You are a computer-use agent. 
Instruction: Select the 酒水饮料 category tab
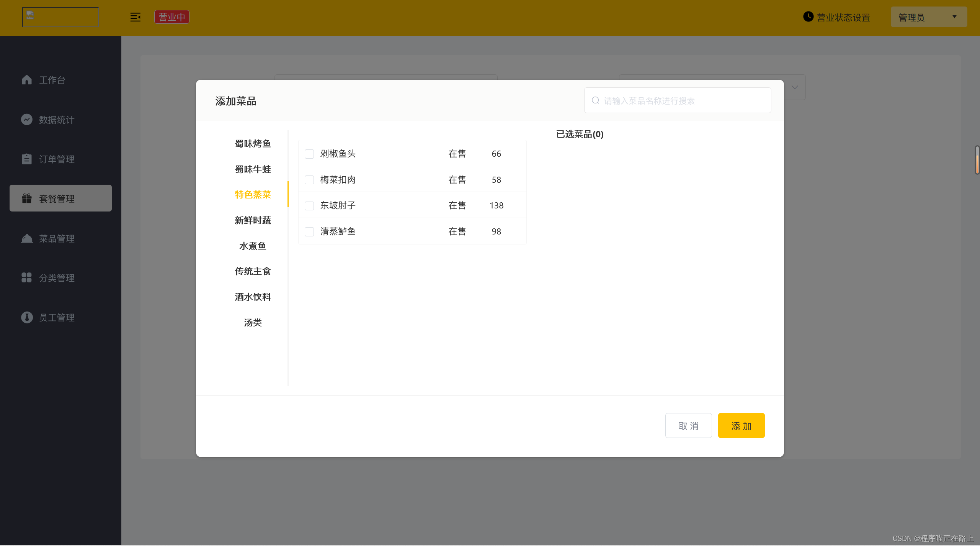coord(253,297)
